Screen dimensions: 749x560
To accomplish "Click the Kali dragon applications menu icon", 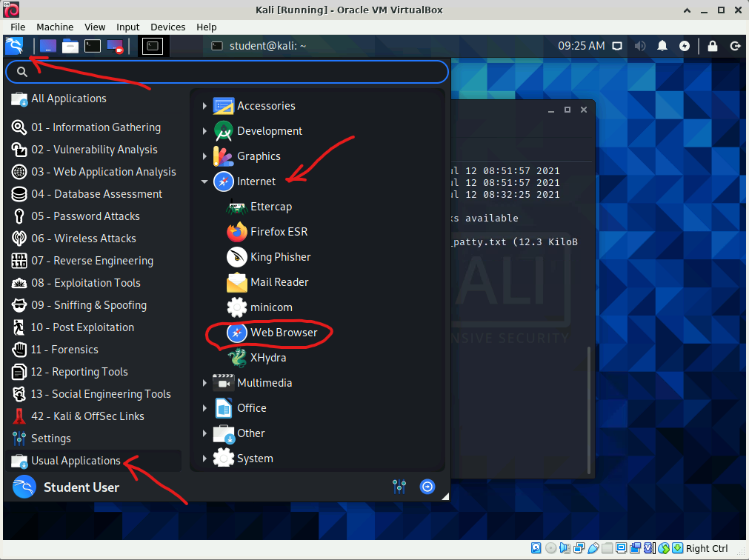I will click(14, 47).
